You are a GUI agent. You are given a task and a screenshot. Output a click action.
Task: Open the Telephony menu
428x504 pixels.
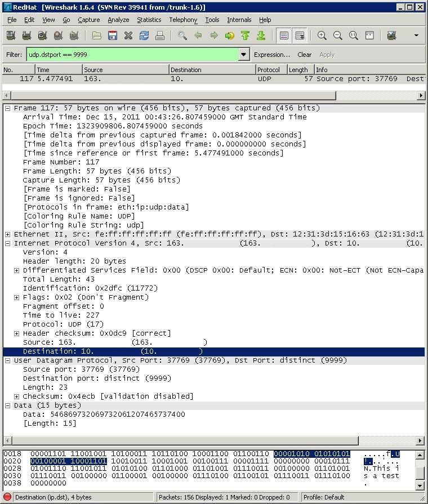pos(183,20)
